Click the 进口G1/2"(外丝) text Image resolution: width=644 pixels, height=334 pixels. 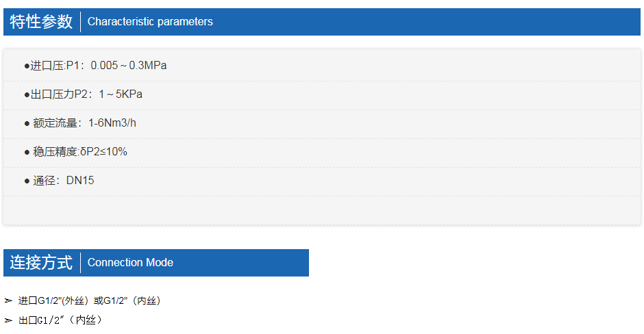(x=54, y=300)
